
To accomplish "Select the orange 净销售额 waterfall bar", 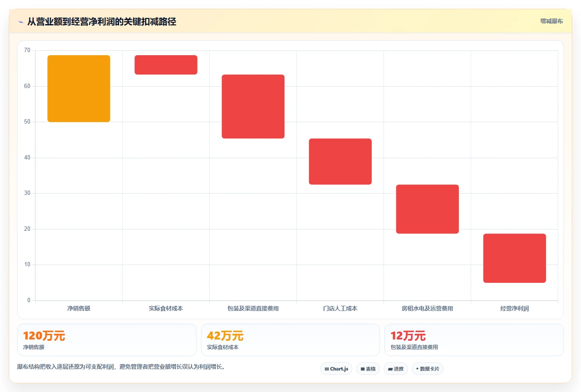I will pyautogui.click(x=79, y=88).
